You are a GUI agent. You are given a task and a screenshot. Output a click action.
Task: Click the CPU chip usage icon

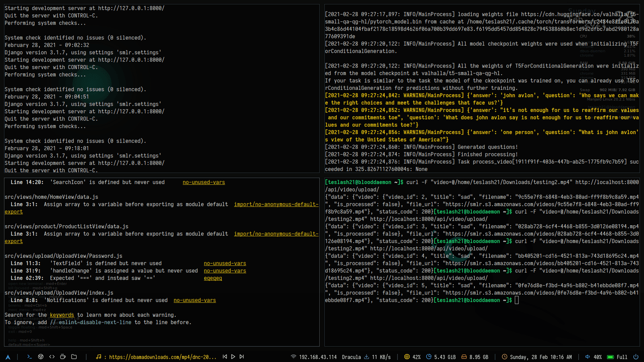[407, 357]
